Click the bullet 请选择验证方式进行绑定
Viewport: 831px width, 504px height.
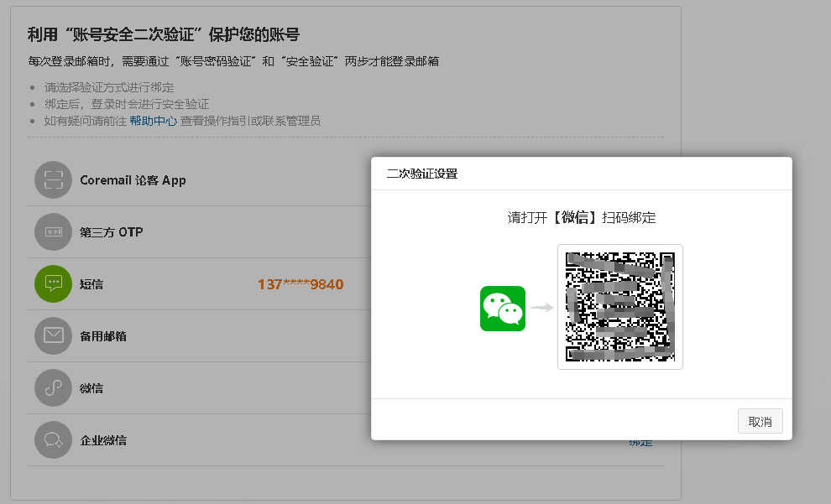pos(109,87)
